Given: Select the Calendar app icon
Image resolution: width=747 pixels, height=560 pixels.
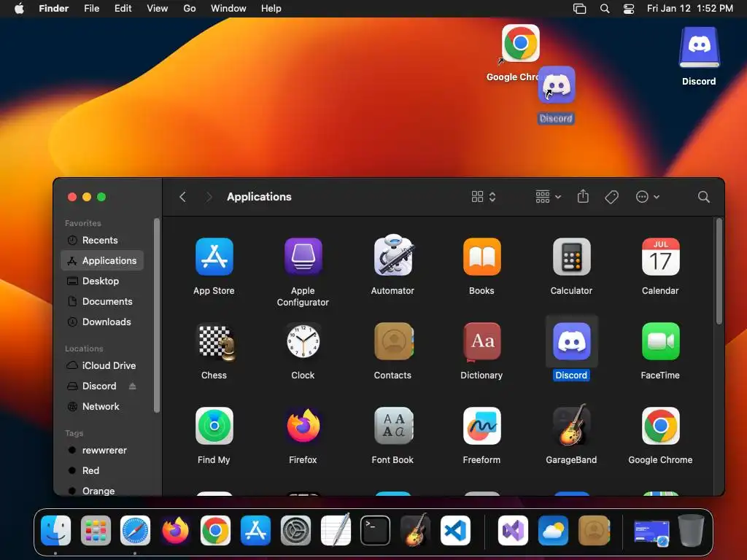Looking at the screenshot, I should coord(660,257).
